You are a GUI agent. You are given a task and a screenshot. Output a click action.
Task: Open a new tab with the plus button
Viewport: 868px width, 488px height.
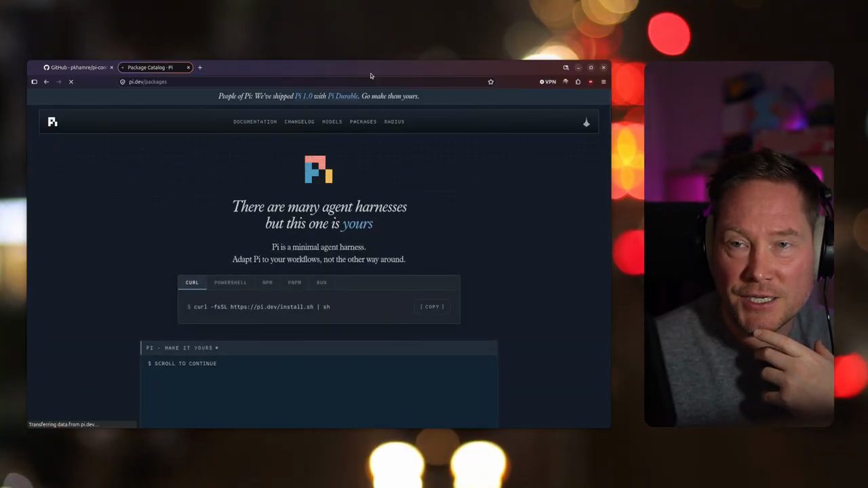(x=200, y=68)
